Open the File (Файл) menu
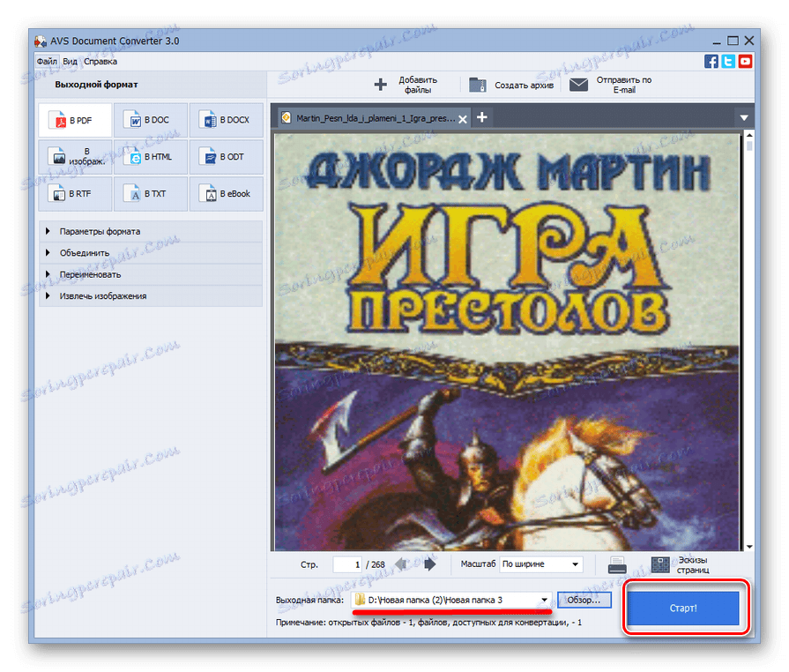Screen dimensions: 789x672 coord(47,62)
